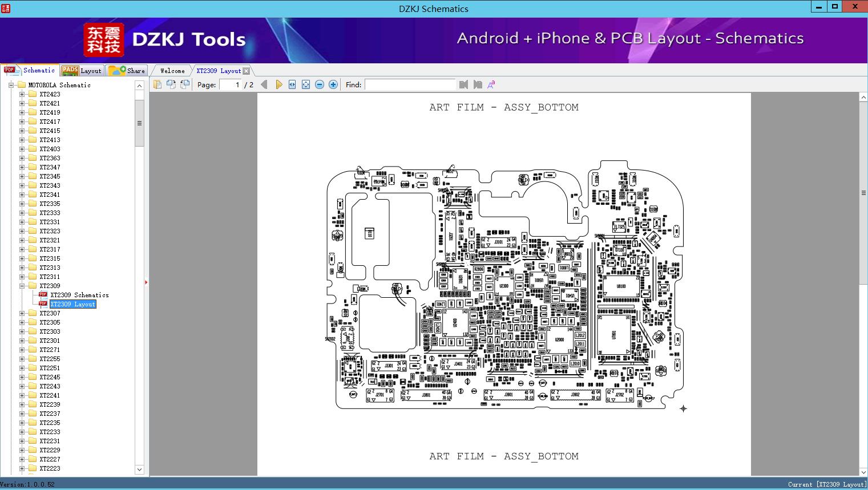Go to the next page arrow
The image size is (868, 490).
278,84
